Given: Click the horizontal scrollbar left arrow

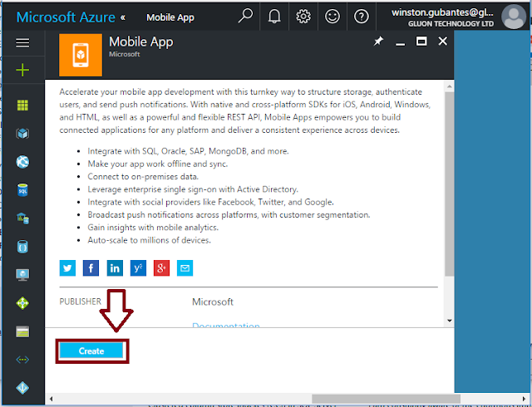Looking at the screenshot, I should (x=51, y=399).
